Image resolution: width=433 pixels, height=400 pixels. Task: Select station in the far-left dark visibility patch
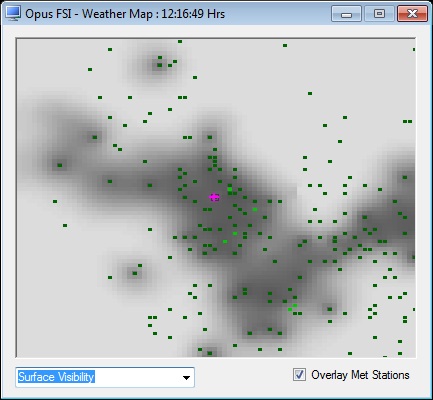pos(60,165)
